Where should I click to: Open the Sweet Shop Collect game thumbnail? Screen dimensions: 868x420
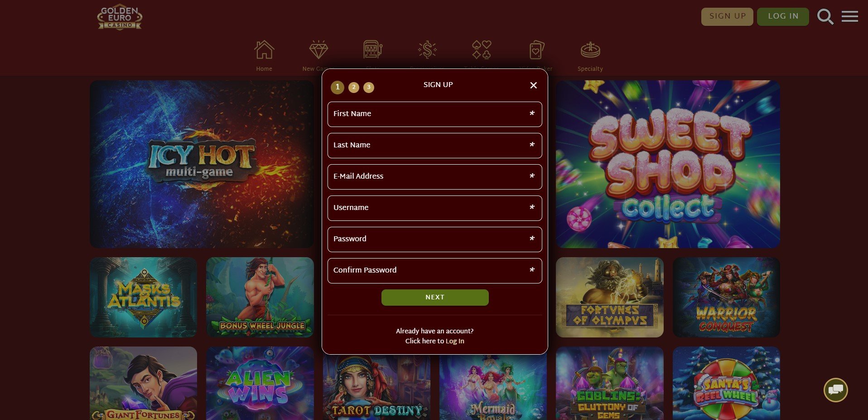(x=668, y=164)
